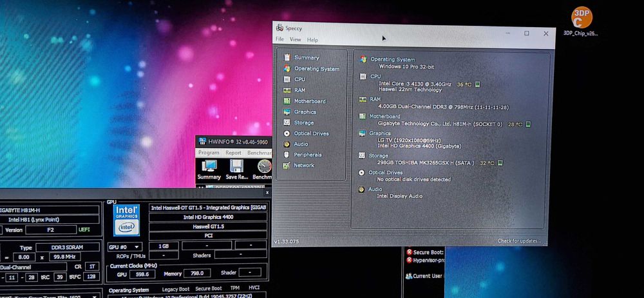The width and height of the screenshot is (644, 298).
Task: Click the HWiNFO Benchmark gauge icon
Action: [264, 166]
